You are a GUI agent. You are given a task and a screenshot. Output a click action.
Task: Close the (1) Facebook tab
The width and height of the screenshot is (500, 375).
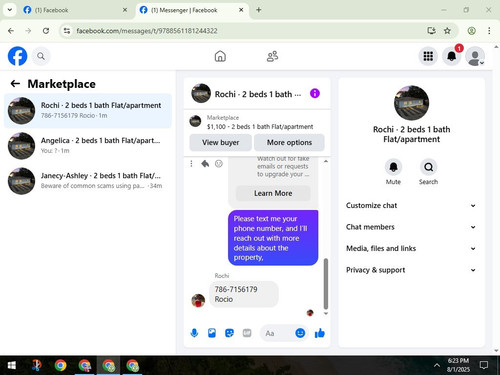(x=125, y=10)
